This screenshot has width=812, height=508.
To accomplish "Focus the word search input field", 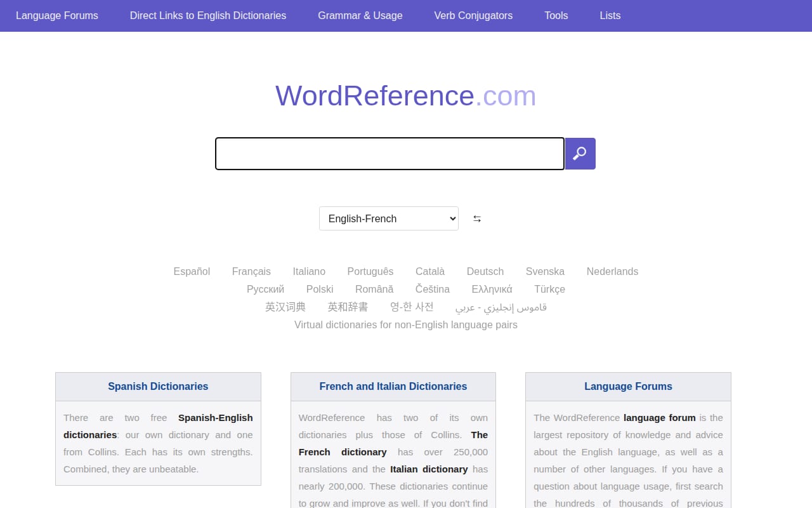I will (390, 154).
